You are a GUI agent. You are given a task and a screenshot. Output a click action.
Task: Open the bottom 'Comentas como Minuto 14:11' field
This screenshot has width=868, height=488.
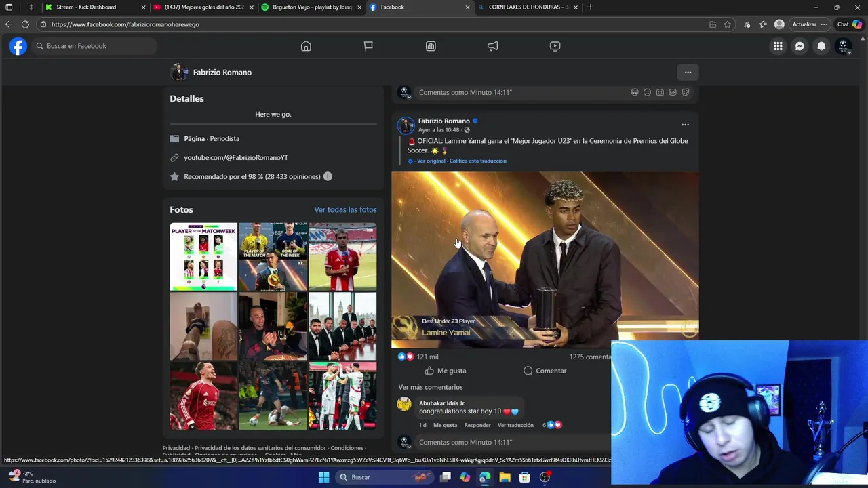click(513, 442)
